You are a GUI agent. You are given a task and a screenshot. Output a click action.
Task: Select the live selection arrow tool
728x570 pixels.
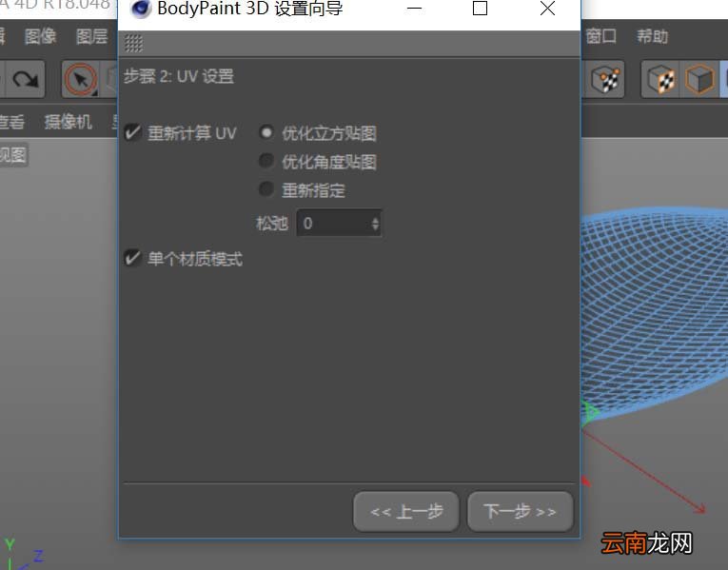tap(81, 79)
